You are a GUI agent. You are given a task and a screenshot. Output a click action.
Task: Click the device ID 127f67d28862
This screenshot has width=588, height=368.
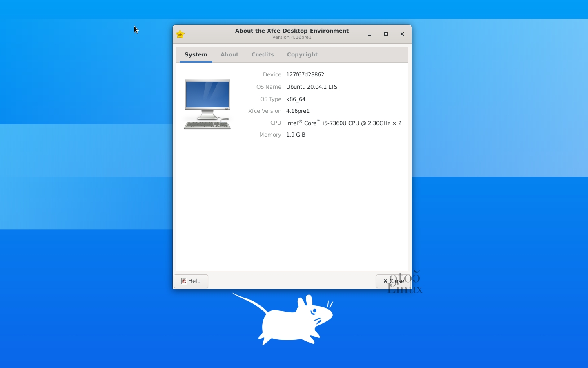(305, 75)
